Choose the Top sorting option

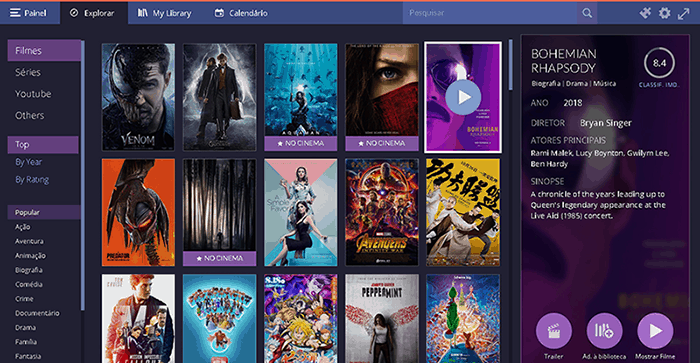(x=43, y=145)
